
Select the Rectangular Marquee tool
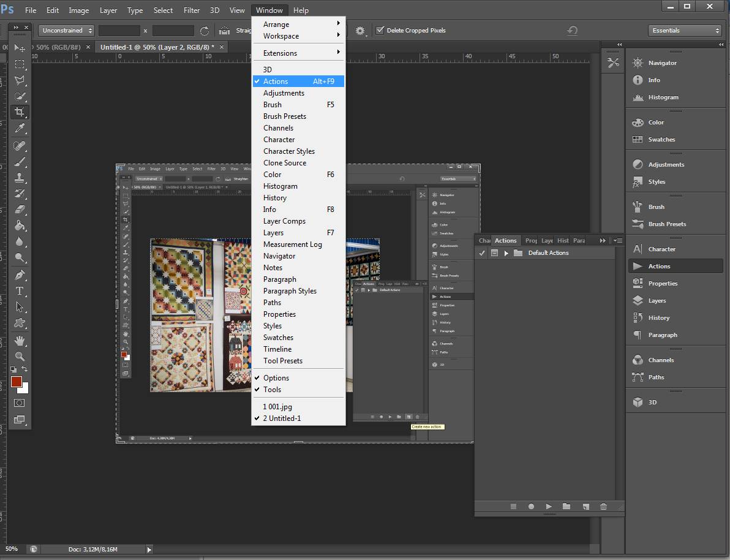(x=20, y=64)
